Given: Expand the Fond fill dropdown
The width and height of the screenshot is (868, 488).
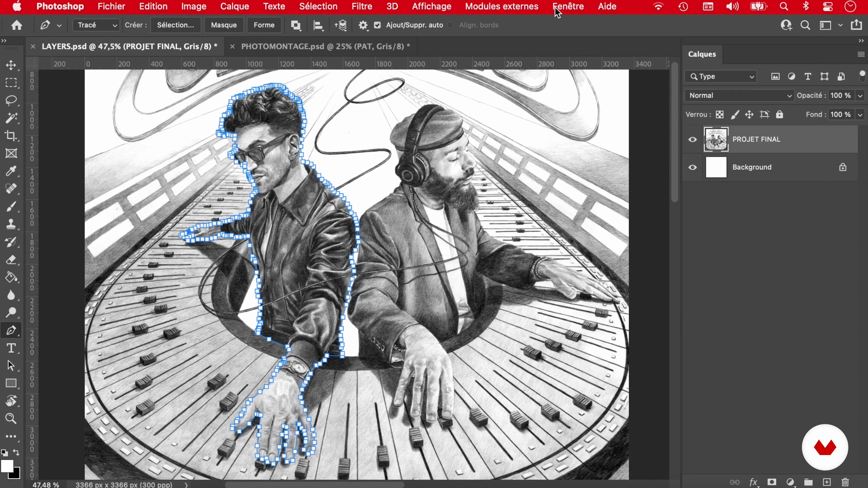Looking at the screenshot, I should [x=860, y=115].
